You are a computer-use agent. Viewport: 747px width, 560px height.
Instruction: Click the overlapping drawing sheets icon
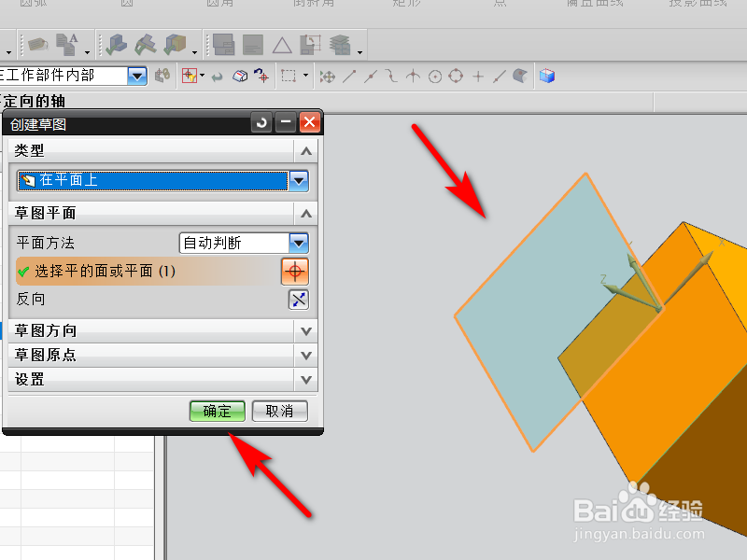(x=223, y=45)
